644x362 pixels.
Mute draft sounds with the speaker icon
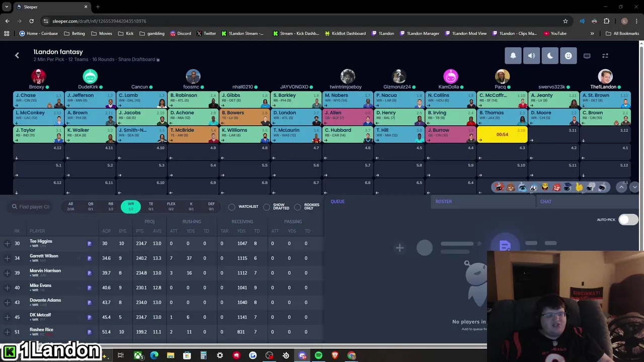click(x=531, y=56)
